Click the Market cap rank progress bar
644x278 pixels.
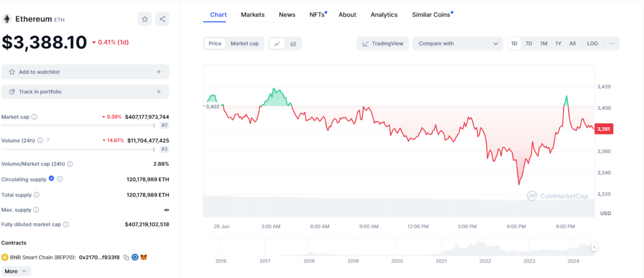[x=78, y=125]
